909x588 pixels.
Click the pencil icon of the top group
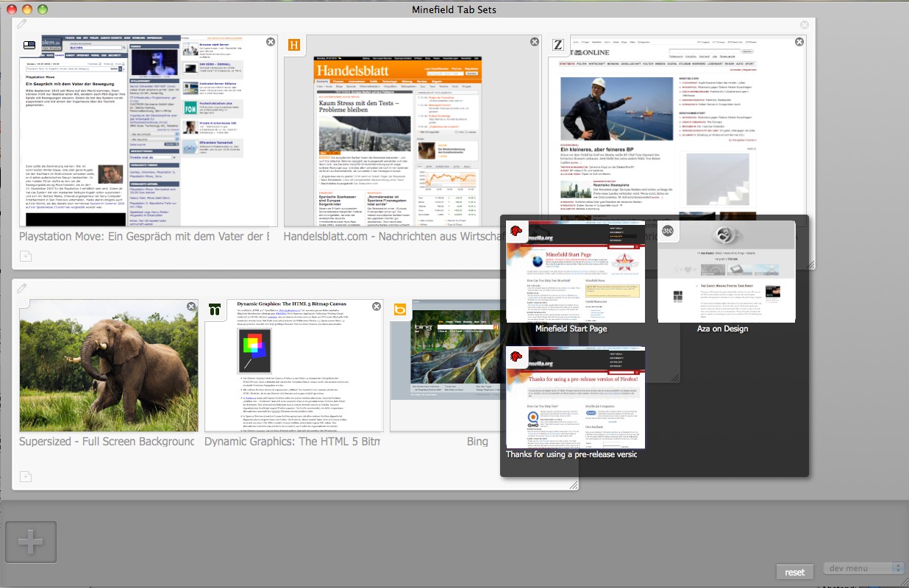[22, 25]
